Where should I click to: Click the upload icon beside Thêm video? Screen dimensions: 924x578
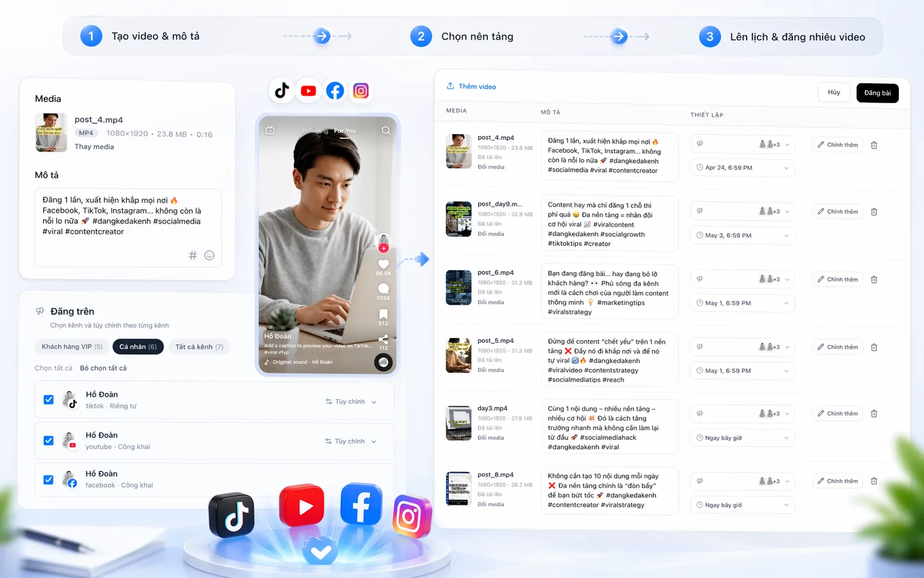pos(450,86)
